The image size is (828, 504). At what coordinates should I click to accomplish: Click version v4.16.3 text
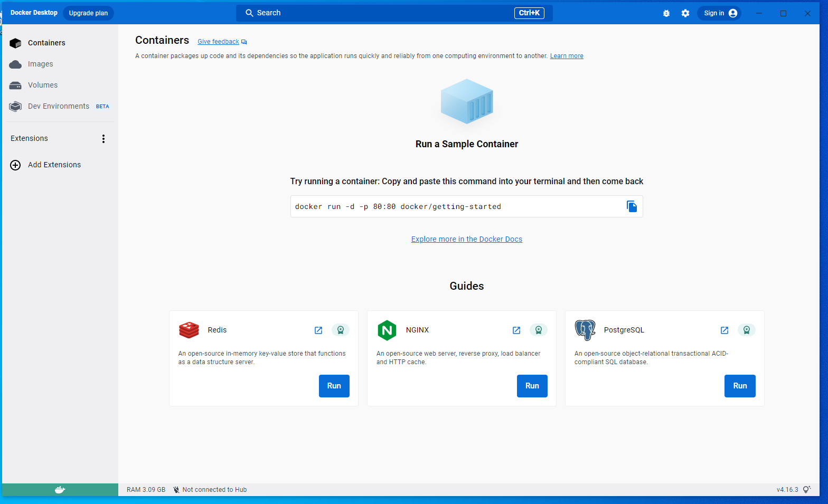tap(787, 490)
